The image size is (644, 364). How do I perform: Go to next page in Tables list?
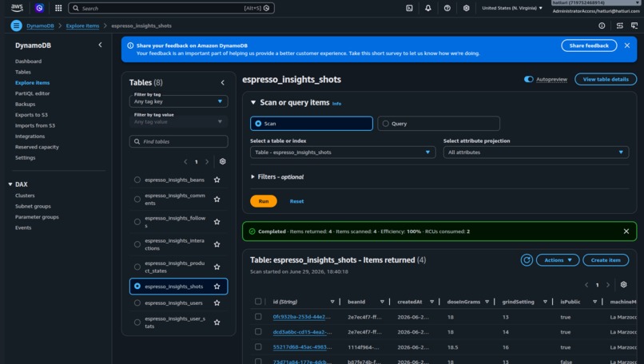pos(207,162)
